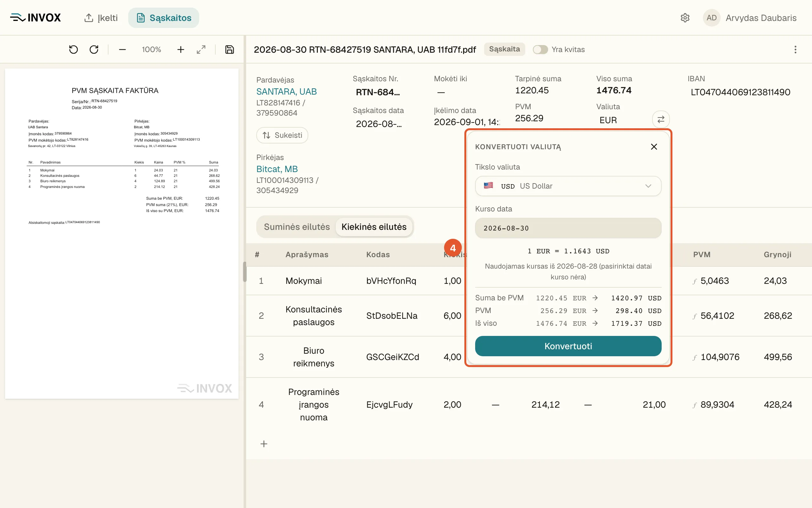The width and height of the screenshot is (812, 508).
Task: Close the Konvertuoti valiutą popup
Action: 654,147
